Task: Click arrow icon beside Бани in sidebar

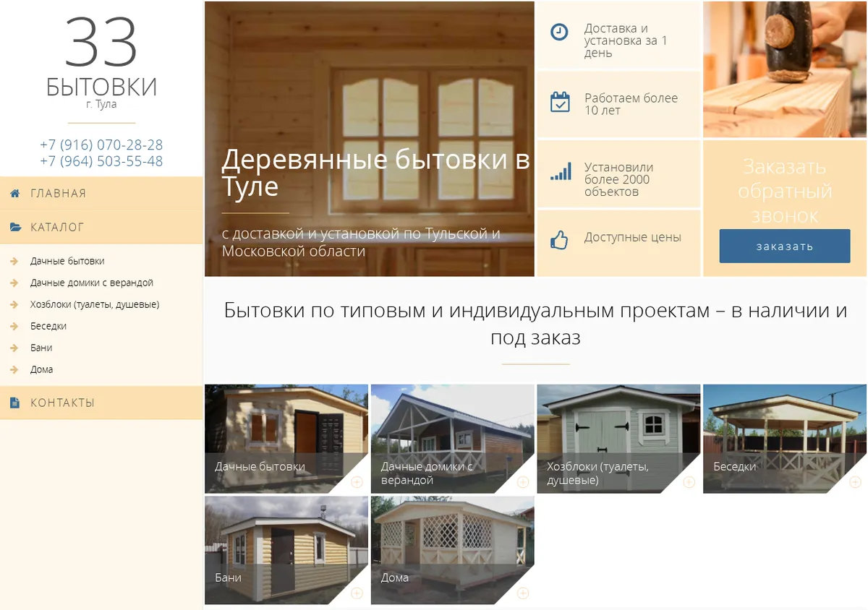Action: (x=14, y=348)
